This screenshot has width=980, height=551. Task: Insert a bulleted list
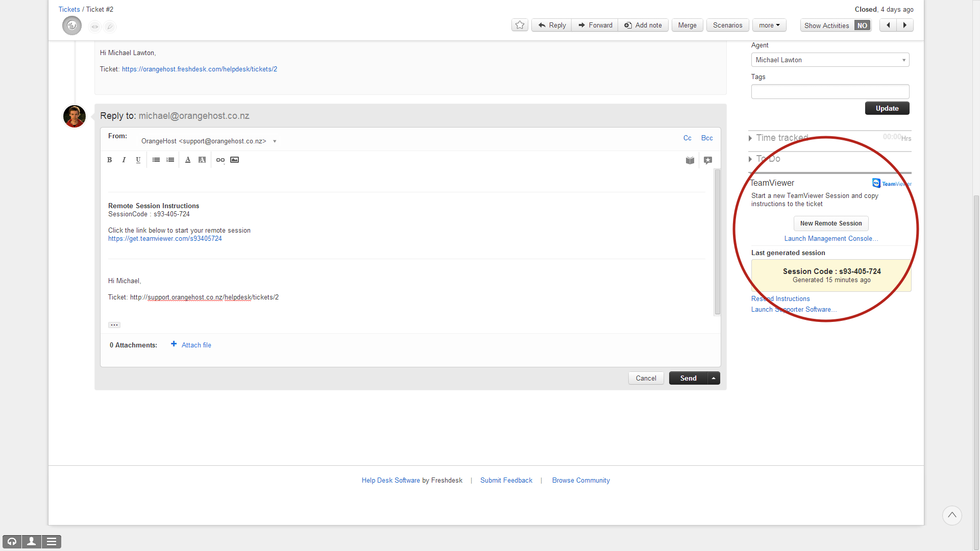pyautogui.click(x=156, y=160)
